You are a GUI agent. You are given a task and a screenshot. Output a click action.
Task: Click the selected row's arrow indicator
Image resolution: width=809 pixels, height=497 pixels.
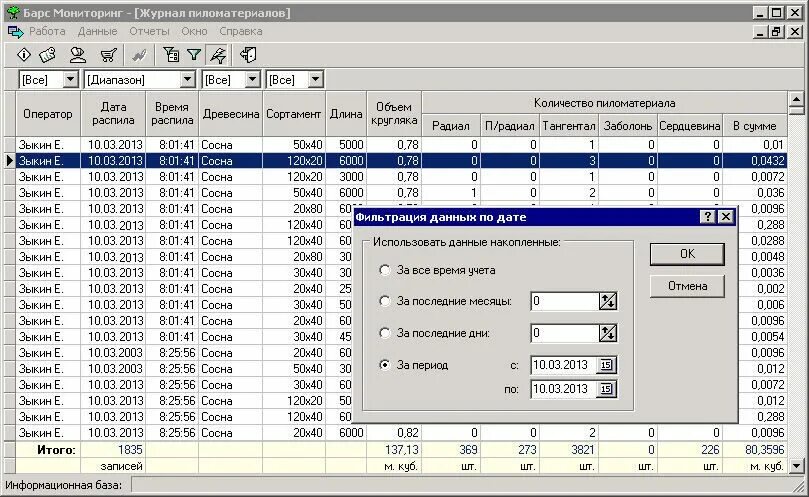(x=9, y=161)
